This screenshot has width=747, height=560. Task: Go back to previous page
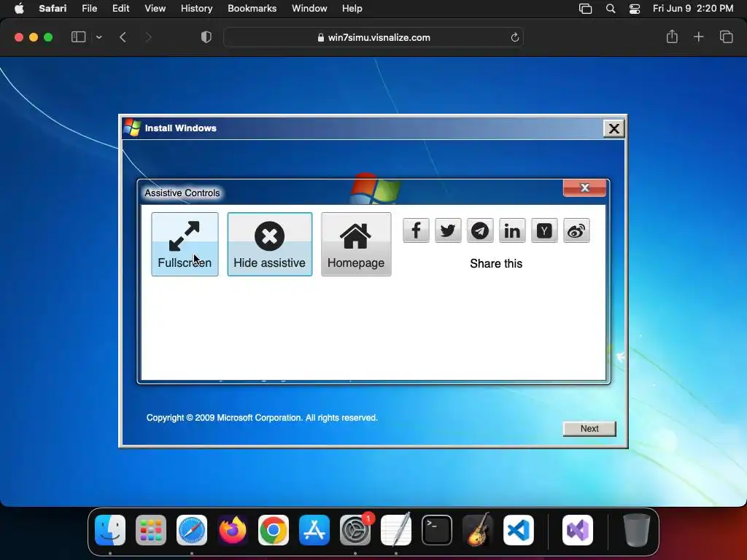tap(123, 37)
